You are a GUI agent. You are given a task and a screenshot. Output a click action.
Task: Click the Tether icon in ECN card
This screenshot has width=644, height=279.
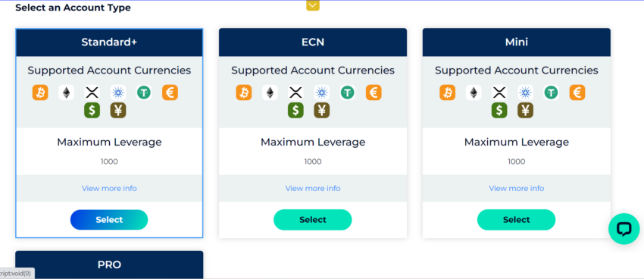[348, 92]
